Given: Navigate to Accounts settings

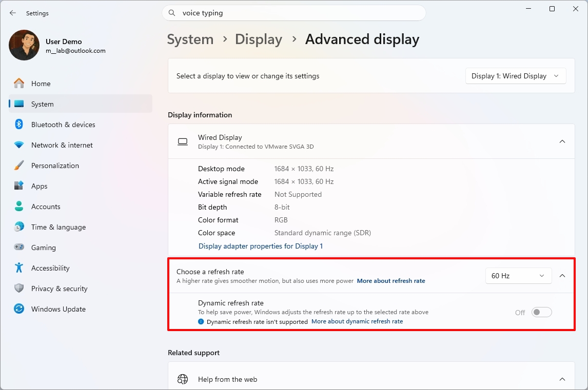Looking at the screenshot, I should click(81, 207).
